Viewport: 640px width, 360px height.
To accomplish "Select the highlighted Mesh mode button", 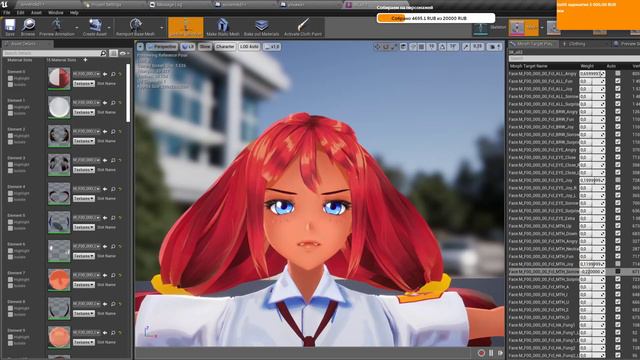I will (x=524, y=28).
